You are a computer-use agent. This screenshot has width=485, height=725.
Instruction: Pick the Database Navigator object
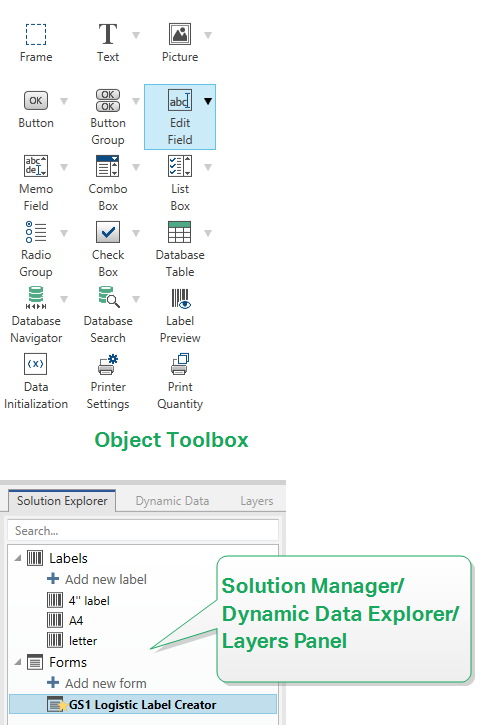(x=36, y=316)
